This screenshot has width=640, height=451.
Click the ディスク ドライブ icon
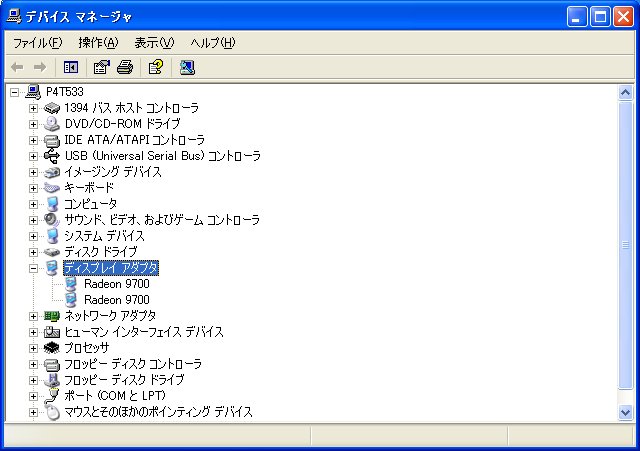pos(52,252)
